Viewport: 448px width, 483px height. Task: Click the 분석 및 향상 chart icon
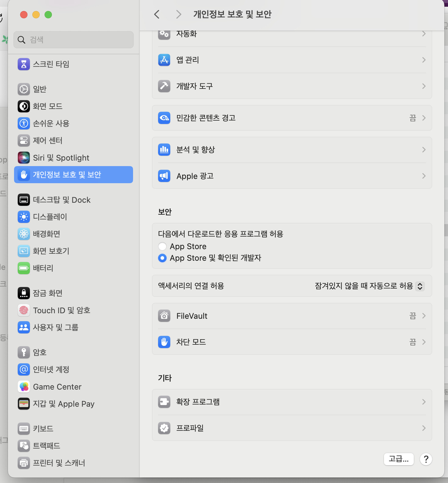tap(164, 150)
